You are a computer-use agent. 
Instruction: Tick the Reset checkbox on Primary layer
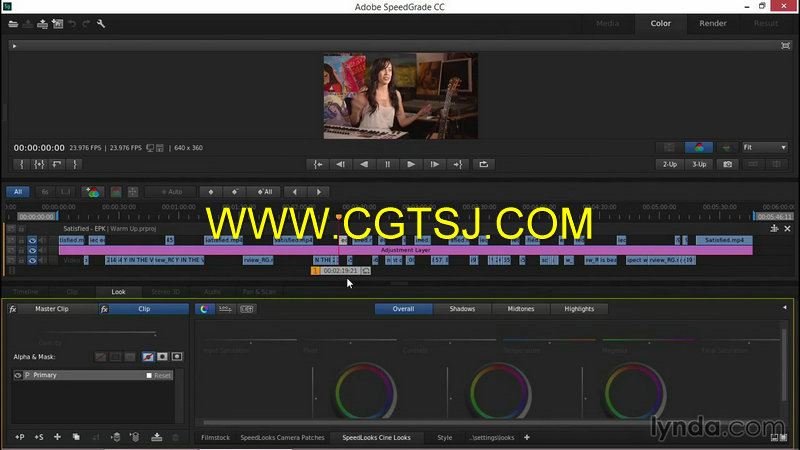(149, 376)
